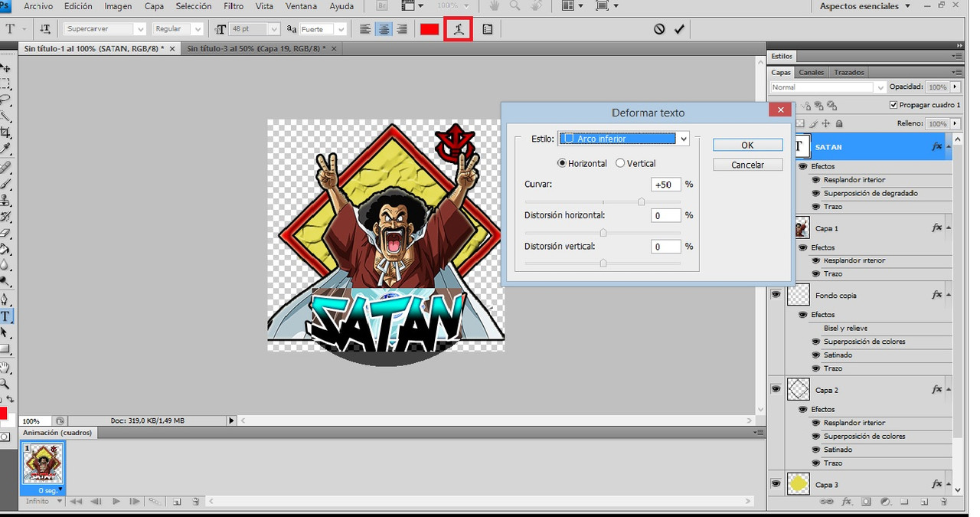The width and height of the screenshot is (980, 517).
Task: Open the Opacidad slider arrow
Action: pyautogui.click(x=955, y=87)
